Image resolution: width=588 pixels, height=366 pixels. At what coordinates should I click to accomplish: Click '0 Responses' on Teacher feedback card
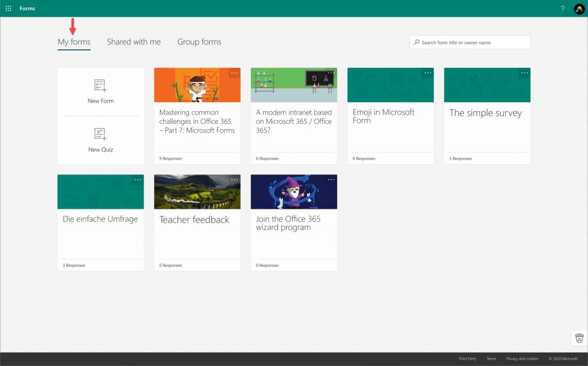click(171, 265)
